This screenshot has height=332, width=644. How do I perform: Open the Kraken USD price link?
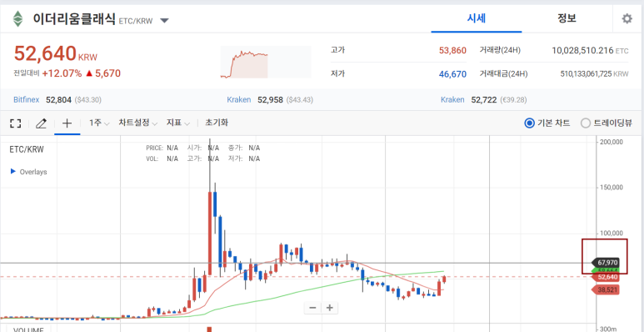tap(238, 99)
